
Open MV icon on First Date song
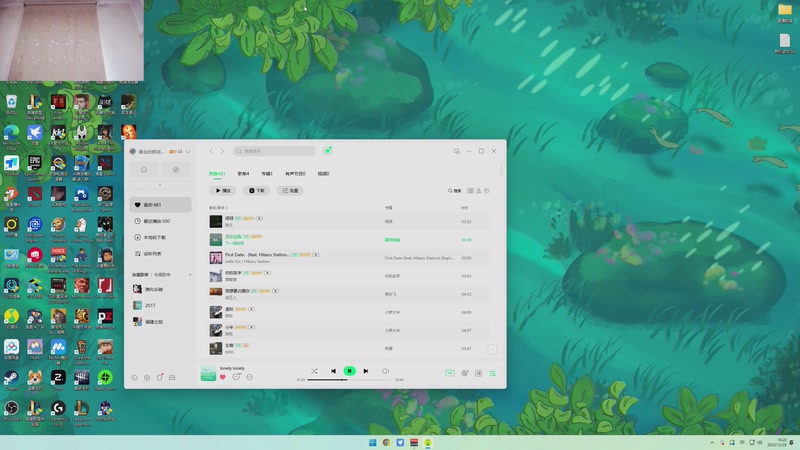[x=316, y=255]
